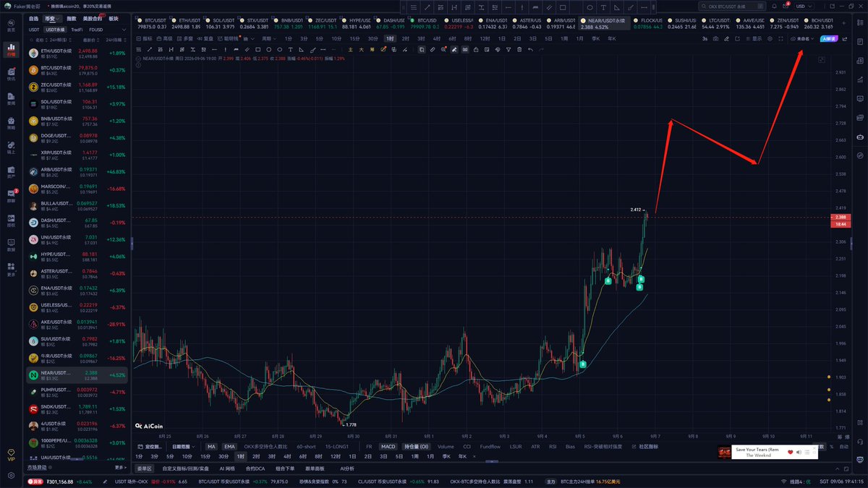Open the 更多 more icon in left sidebar
The width and height of the screenshot is (868, 488).
[x=11, y=269]
